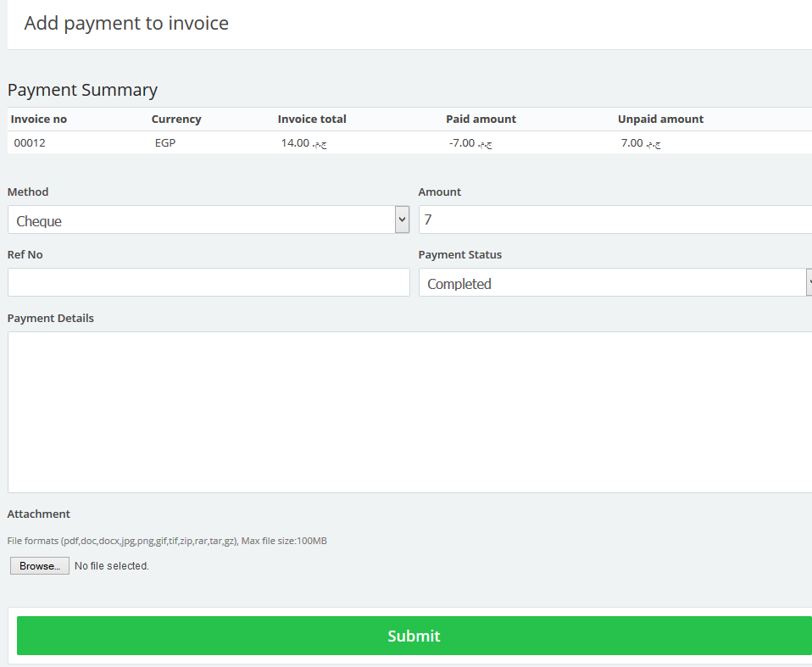The height and width of the screenshot is (667, 812).
Task: Click the Paid amount column header
Action: pyautogui.click(x=481, y=120)
